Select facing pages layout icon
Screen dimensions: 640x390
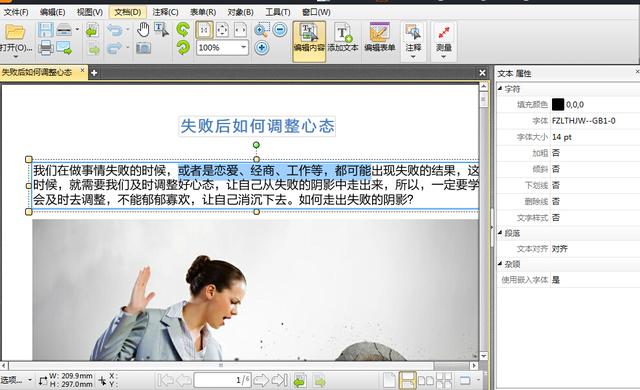(426, 380)
